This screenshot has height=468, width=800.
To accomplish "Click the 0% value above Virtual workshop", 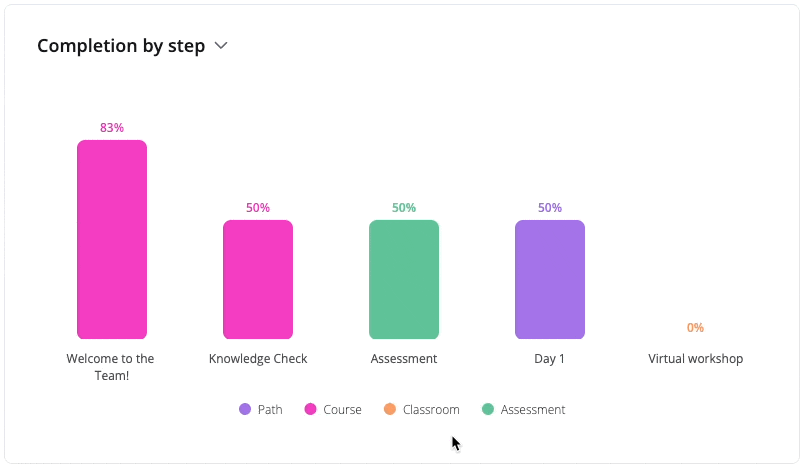I will [695, 328].
